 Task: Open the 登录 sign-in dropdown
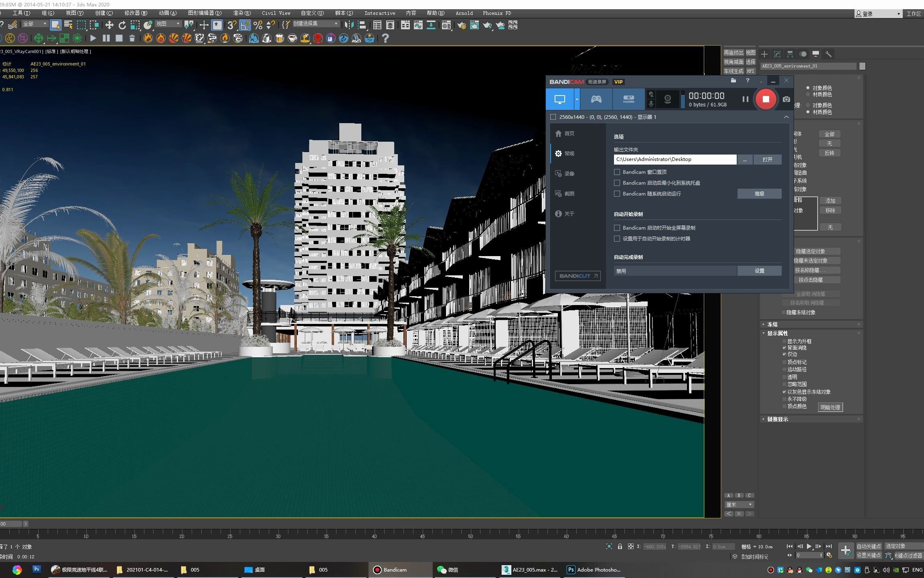pos(878,14)
